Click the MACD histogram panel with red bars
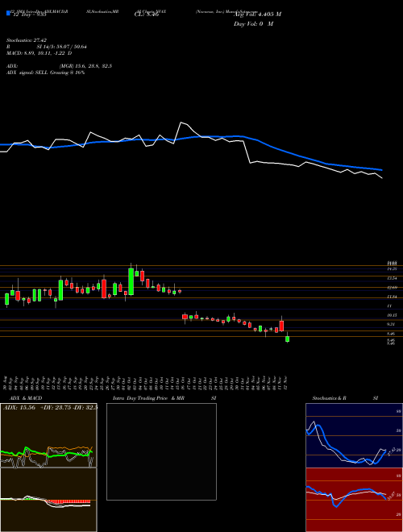This screenshot has width=403, height=532. coord(48,500)
